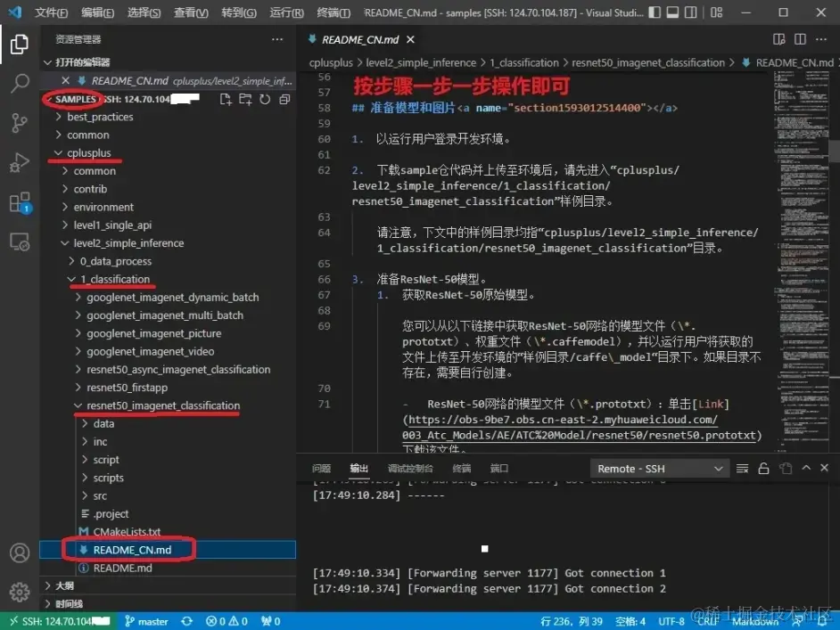Click the New File icon in explorer
Screen dimensions: 840x630
[226, 99]
